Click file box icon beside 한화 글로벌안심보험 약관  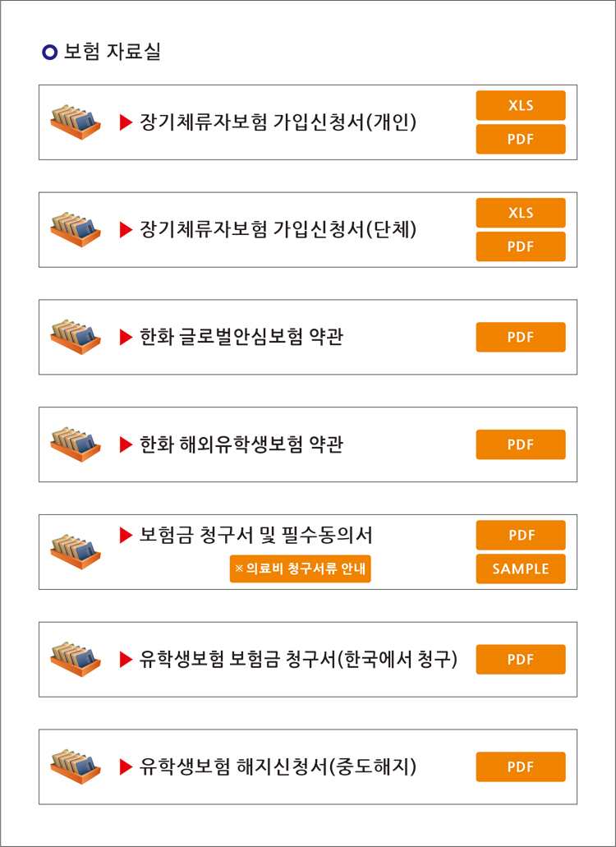pyautogui.click(x=76, y=338)
